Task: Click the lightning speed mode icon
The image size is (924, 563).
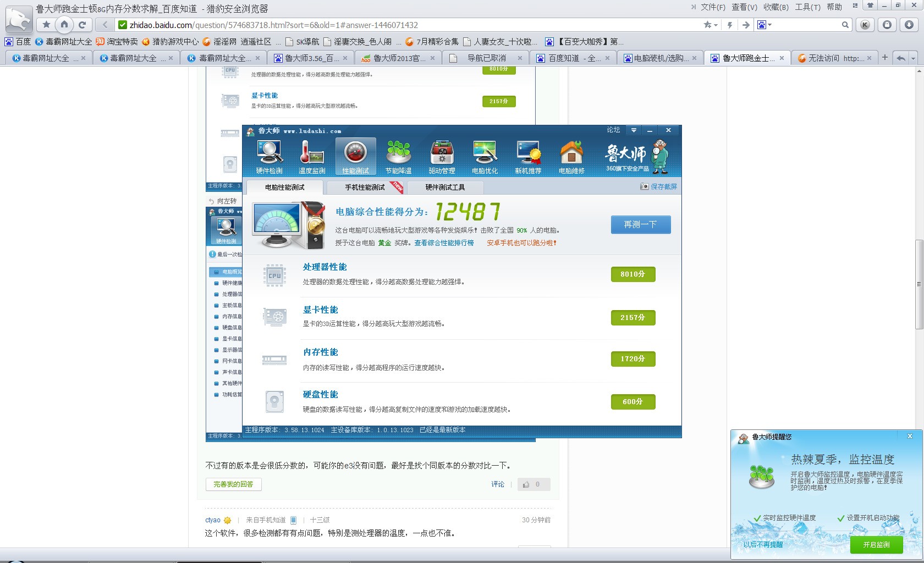Action: [x=730, y=25]
